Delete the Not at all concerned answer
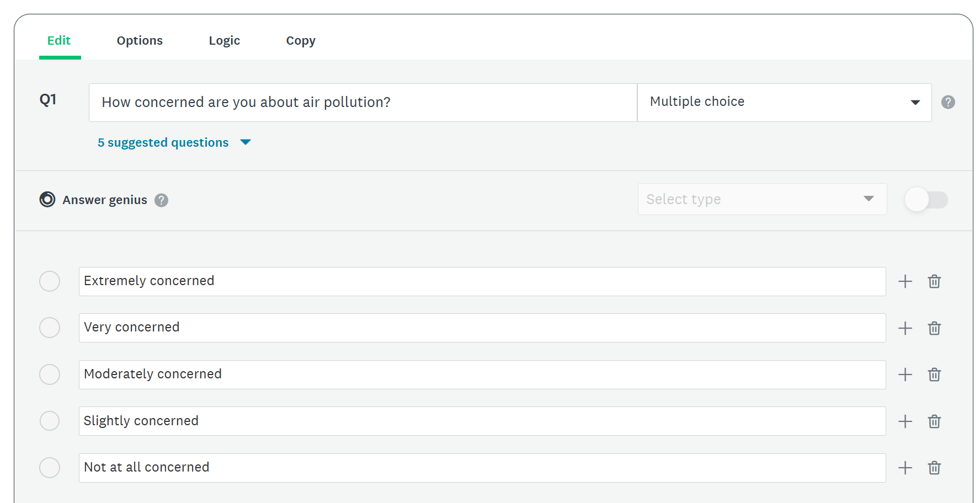The image size is (980, 503). [934, 467]
